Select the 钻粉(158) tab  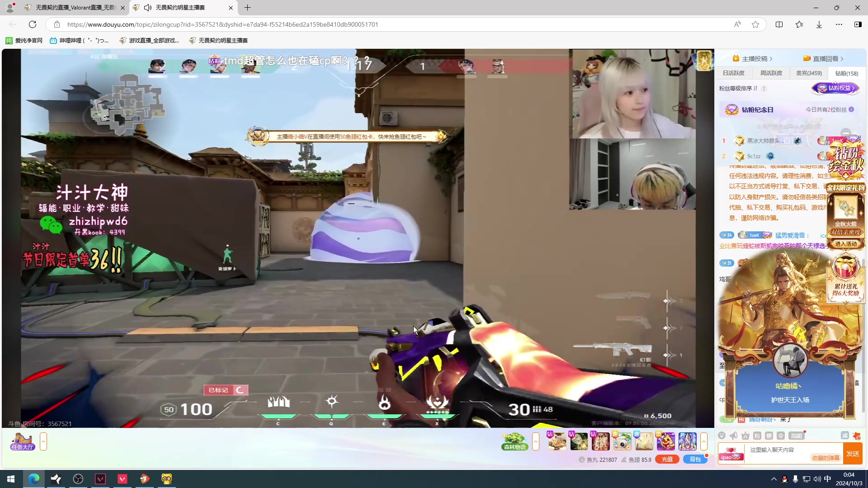pyautogui.click(x=846, y=73)
